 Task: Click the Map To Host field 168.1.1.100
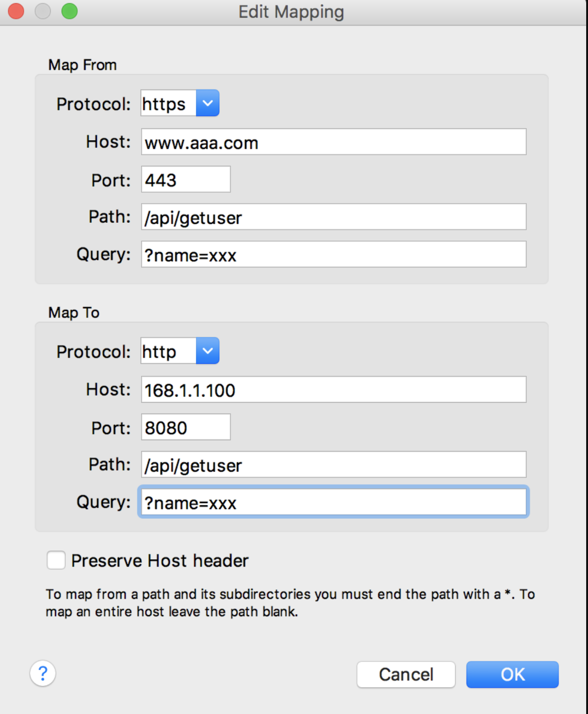(x=333, y=389)
